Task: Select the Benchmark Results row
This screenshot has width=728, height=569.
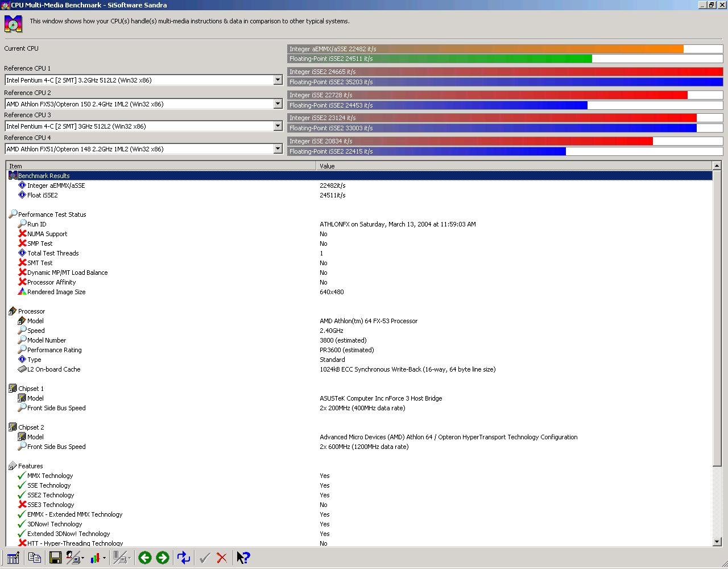Action: point(359,176)
